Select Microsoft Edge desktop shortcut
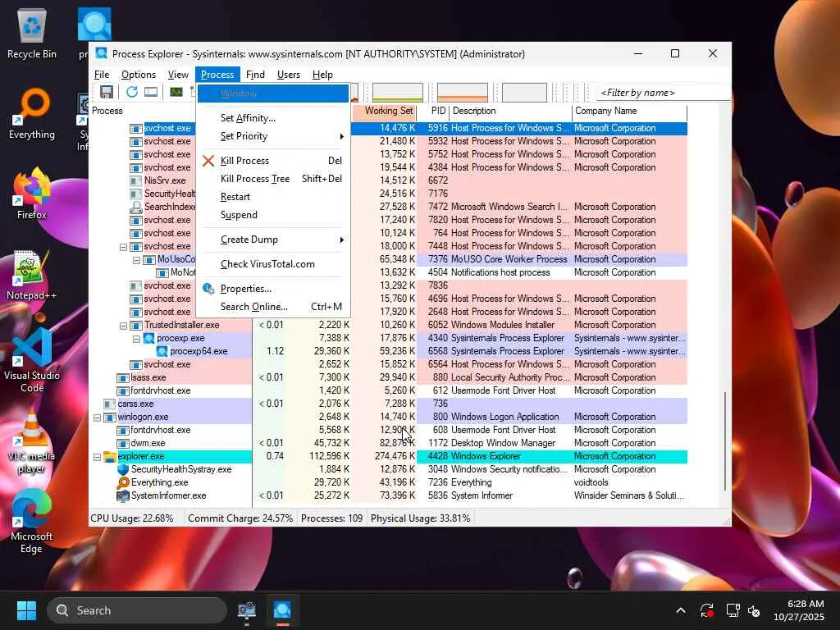Screen dimensions: 840x630 pos(32,522)
